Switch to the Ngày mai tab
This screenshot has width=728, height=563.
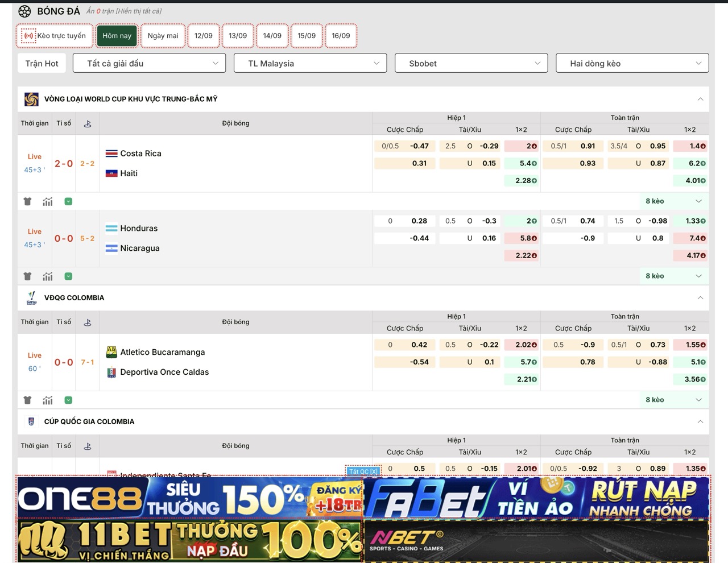(163, 36)
